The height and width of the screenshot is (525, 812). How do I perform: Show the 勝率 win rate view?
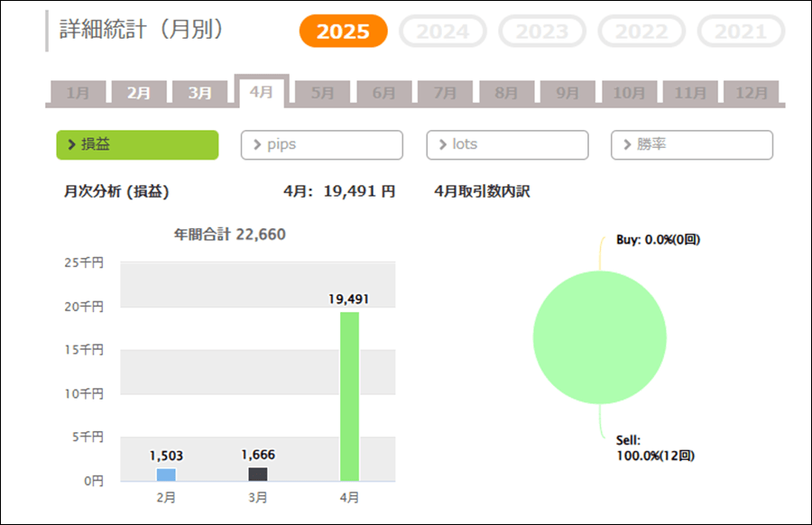[x=692, y=144]
